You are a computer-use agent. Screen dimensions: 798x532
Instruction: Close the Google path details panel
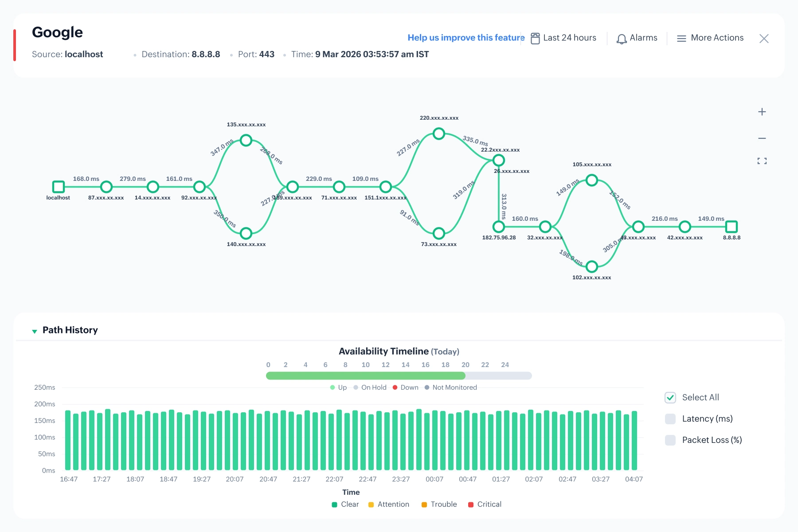click(x=764, y=39)
